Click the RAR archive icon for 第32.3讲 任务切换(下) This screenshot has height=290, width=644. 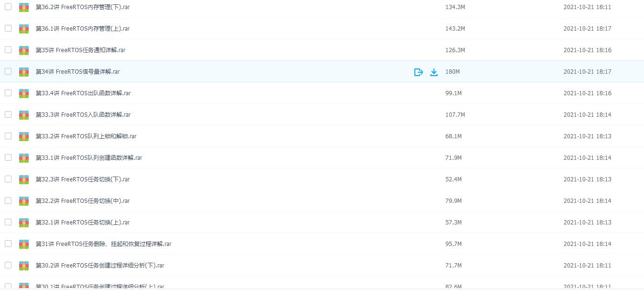click(x=24, y=179)
